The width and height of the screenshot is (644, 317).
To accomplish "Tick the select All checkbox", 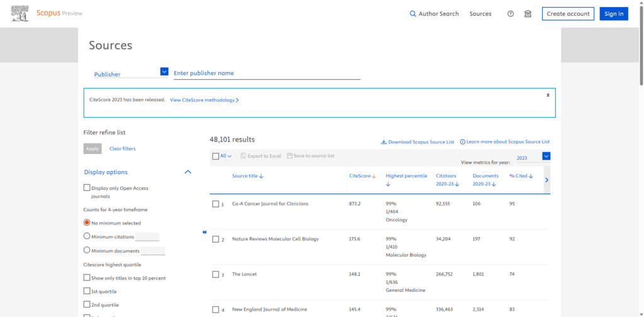I will 216,156.
